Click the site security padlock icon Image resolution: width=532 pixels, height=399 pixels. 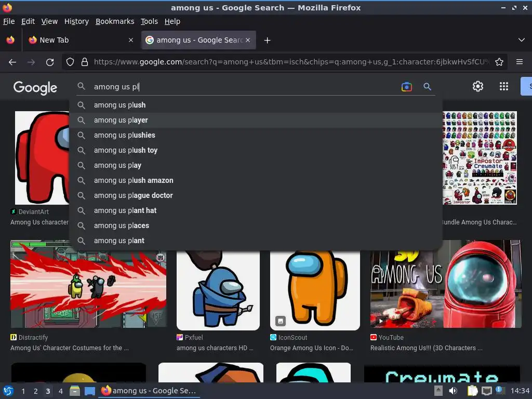click(85, 62)
